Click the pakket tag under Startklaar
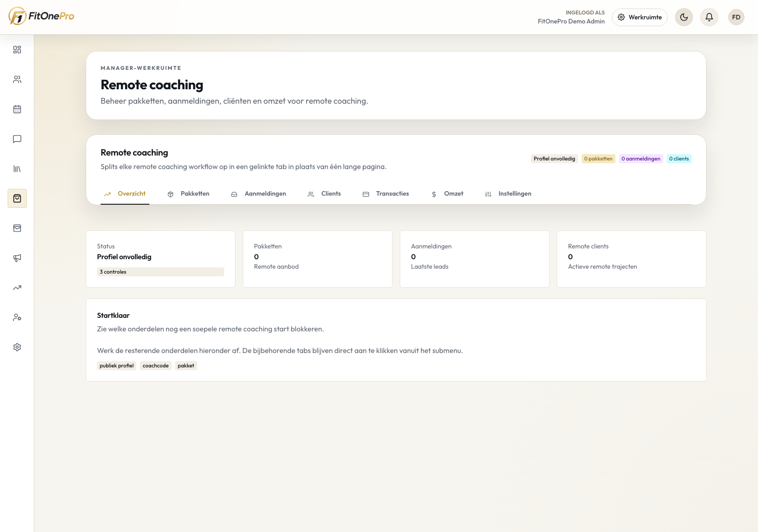Image resolution: width=758 pixels, height=532 pixels. (186, 366)
